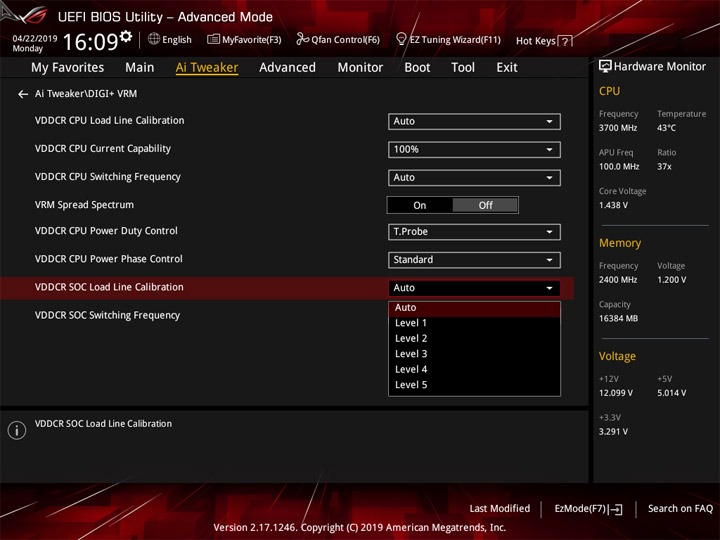Screen dimensions: 720x540
Task: Switch to Boot tab
Action: click(x=417, y=68)
